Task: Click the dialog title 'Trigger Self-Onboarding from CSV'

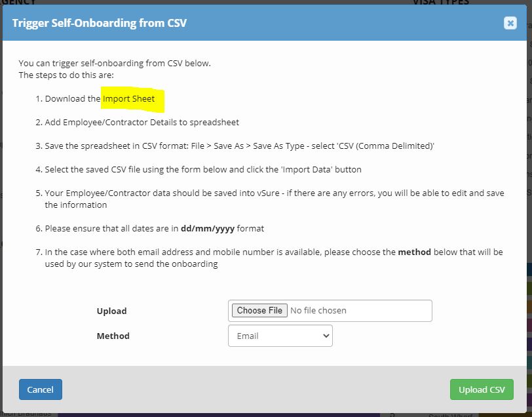Action: [x=100, y=23]
